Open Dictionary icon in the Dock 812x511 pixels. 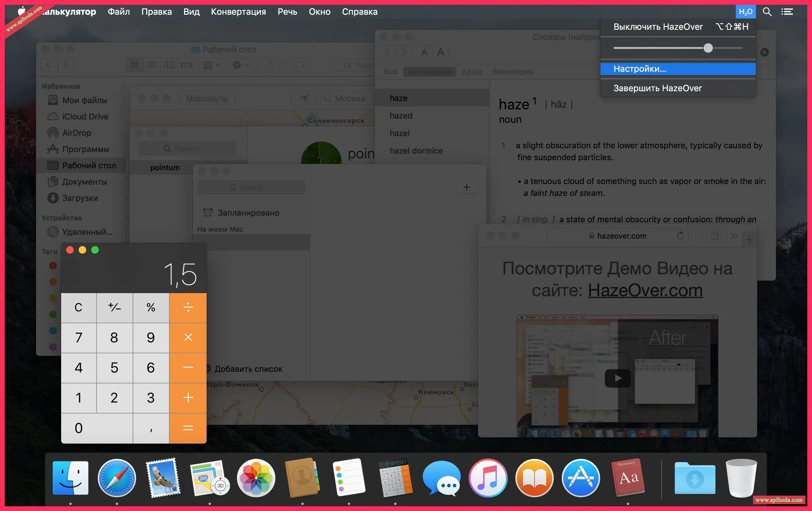(x=628, y=478)
